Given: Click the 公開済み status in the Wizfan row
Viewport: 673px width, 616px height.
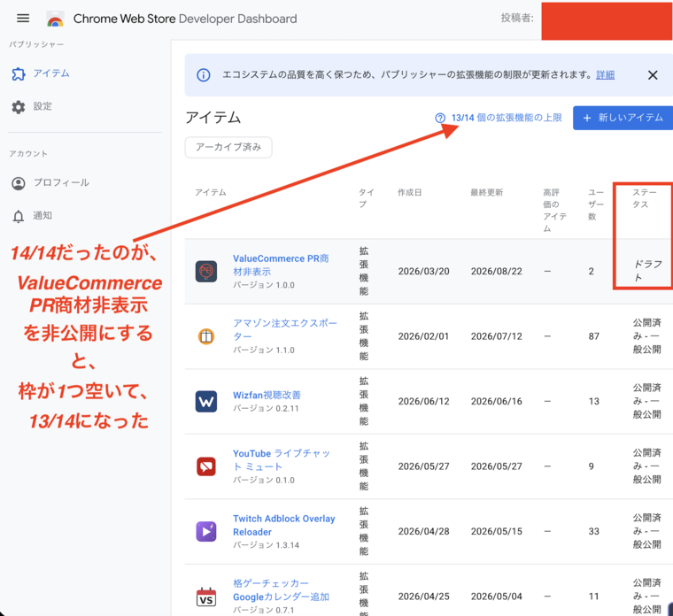Looking at the screenshot, I should pos(646,401).
